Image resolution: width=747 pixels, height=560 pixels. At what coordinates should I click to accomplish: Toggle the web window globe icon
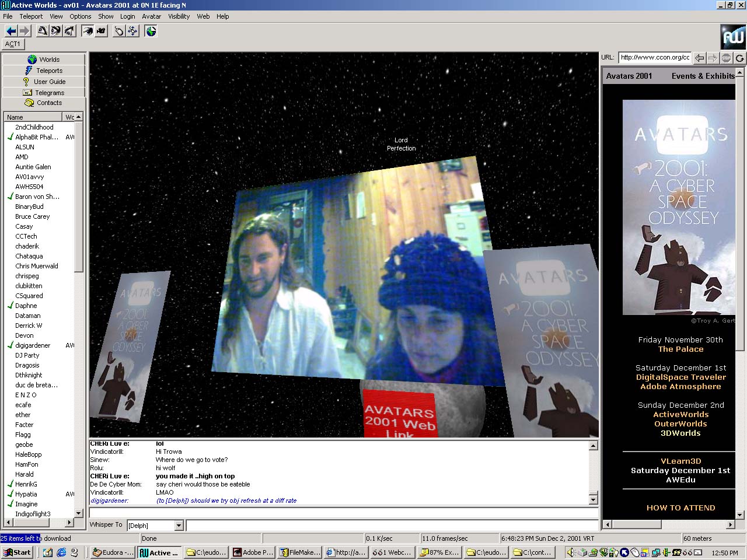[151, 31]
